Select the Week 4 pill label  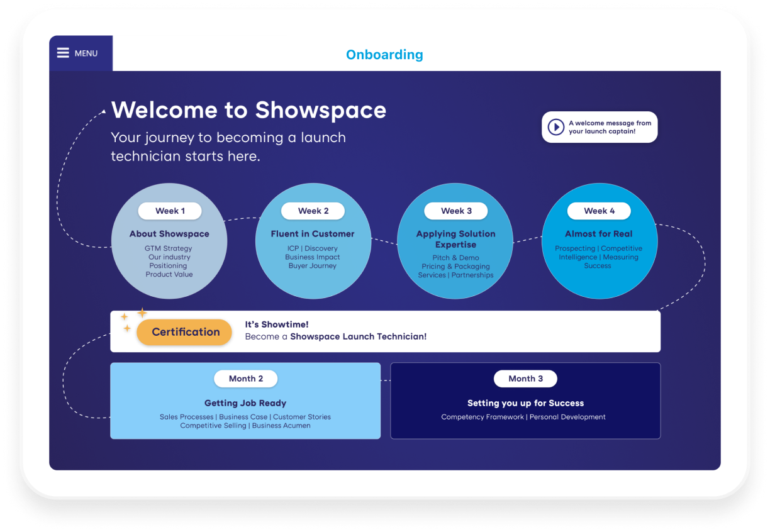(x=598, y=211)
